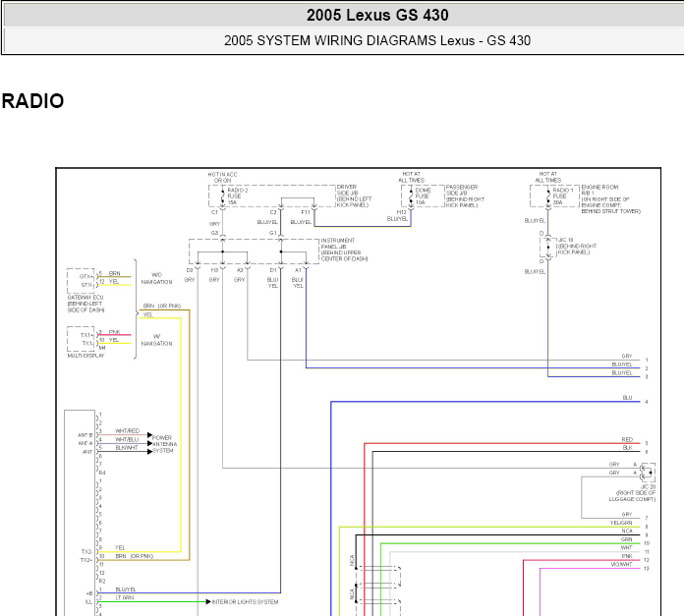The width and height of the screenshot is (684, 616).
Task: Click the 'W/ NAVIGATION' label
Action: click(156, 340)
